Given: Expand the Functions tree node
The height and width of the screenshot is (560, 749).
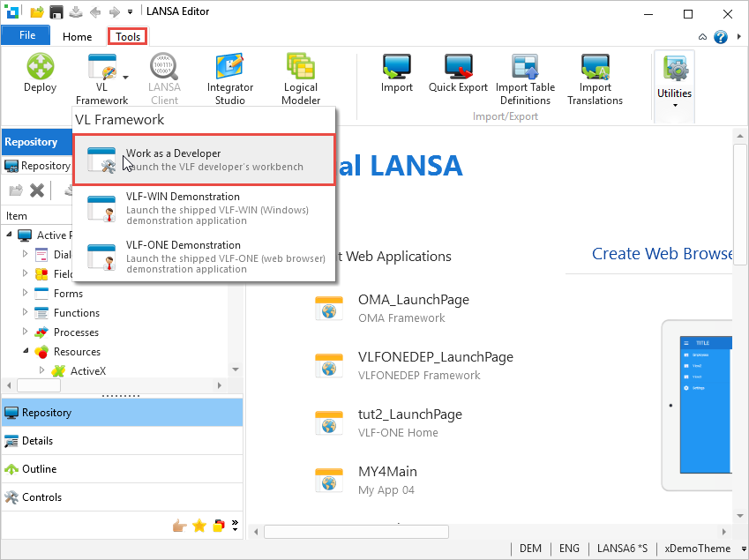Looking at the screenshot, I should (26, 311).
